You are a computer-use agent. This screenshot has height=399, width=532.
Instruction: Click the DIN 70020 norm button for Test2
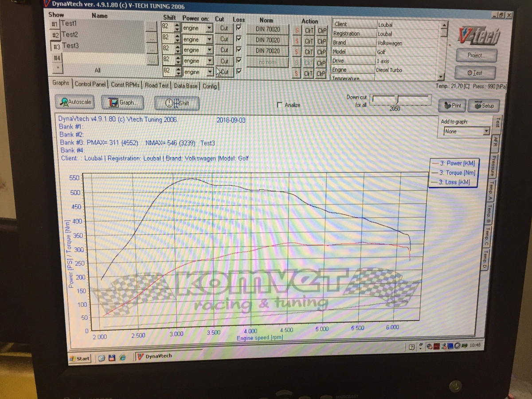[268, 40]
